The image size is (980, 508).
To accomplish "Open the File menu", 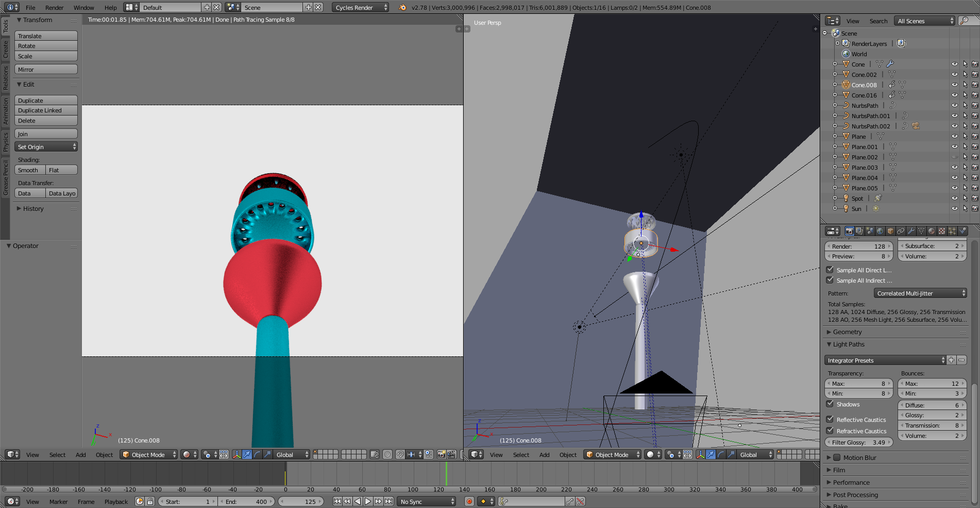I will coord(30,7).
